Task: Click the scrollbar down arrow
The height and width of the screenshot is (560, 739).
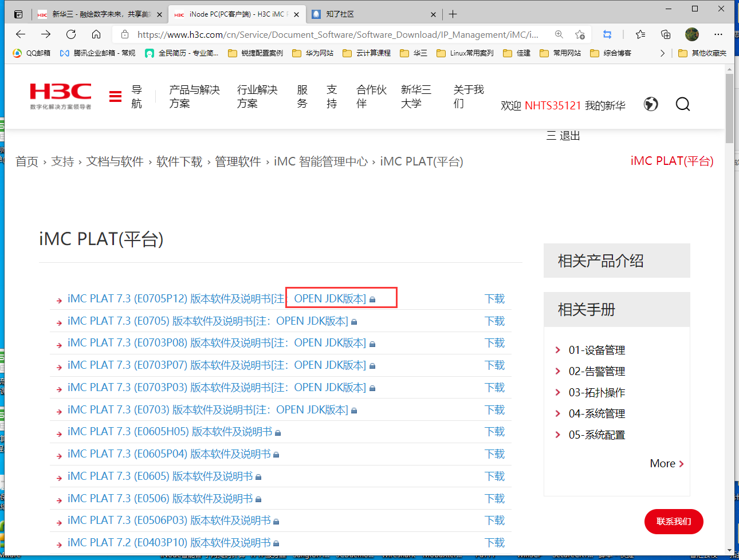Action: 729,550
